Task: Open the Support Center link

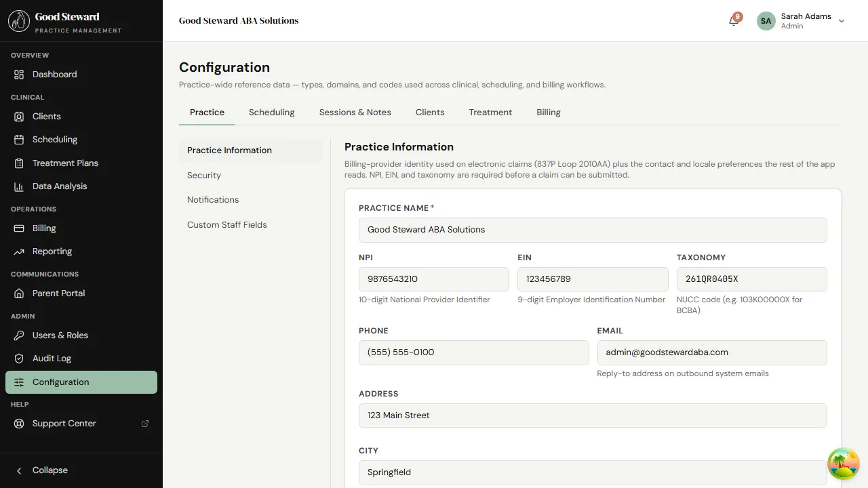Action: click(x=64, y=423)
